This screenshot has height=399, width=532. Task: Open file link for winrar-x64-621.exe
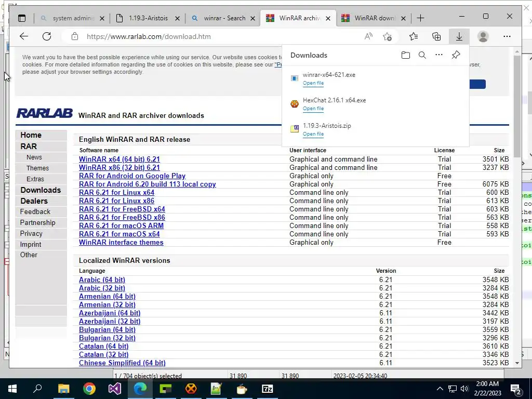313,83
